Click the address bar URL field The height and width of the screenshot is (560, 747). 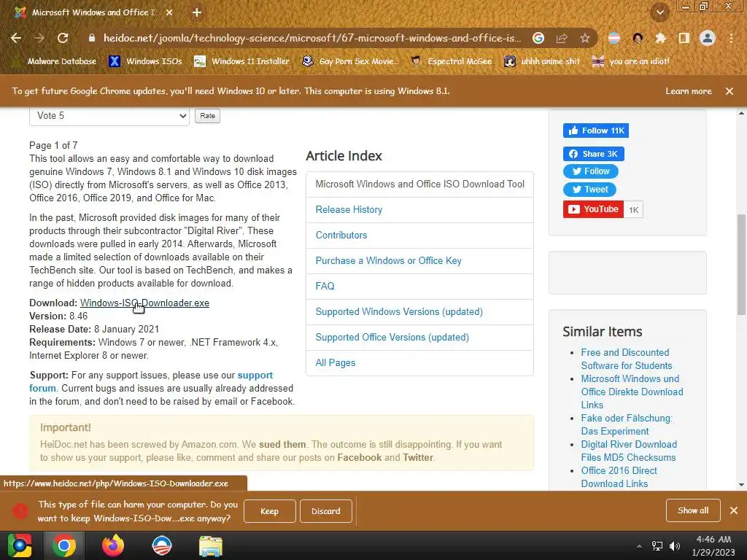312,38
